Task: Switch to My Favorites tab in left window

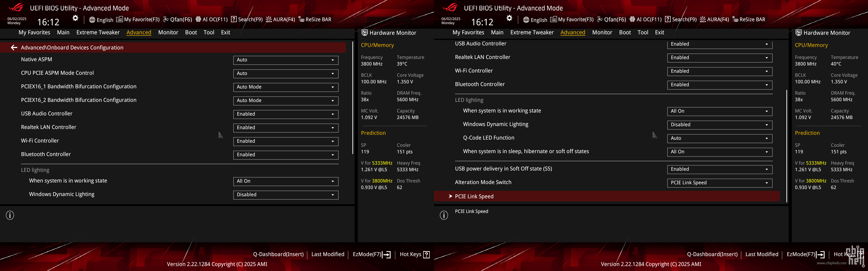Action: [34, 32]
